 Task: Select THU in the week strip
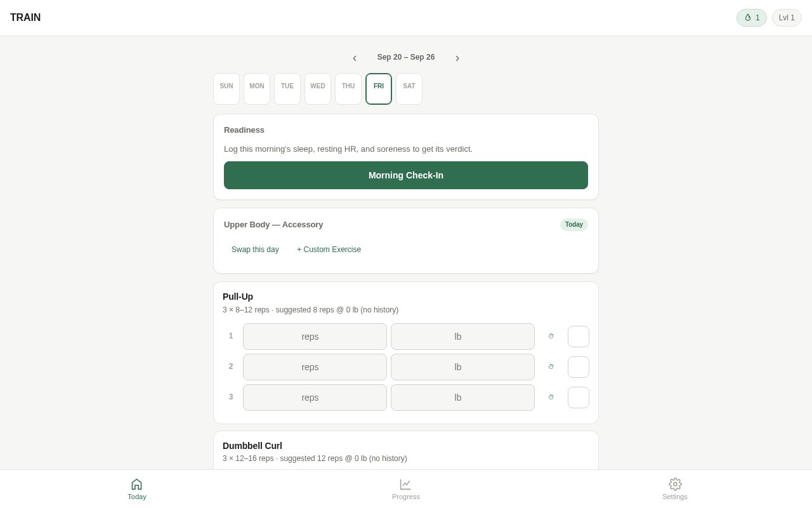click(348, 89)
